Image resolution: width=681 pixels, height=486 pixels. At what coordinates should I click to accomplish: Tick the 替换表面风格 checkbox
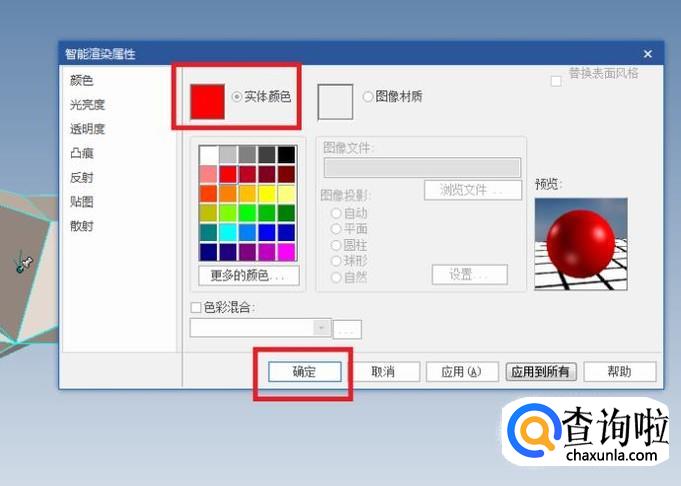556,81
